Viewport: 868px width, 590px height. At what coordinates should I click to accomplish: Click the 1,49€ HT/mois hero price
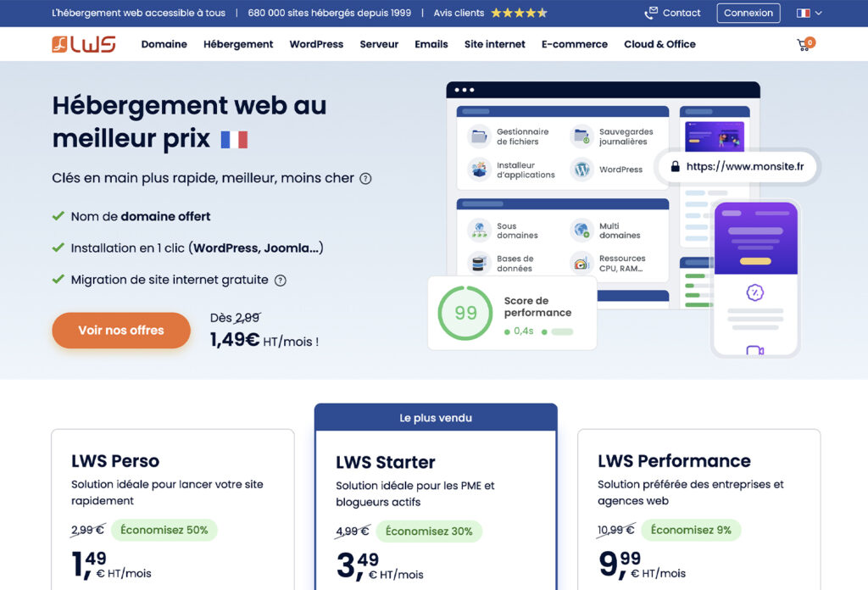[x=264, y=340]
